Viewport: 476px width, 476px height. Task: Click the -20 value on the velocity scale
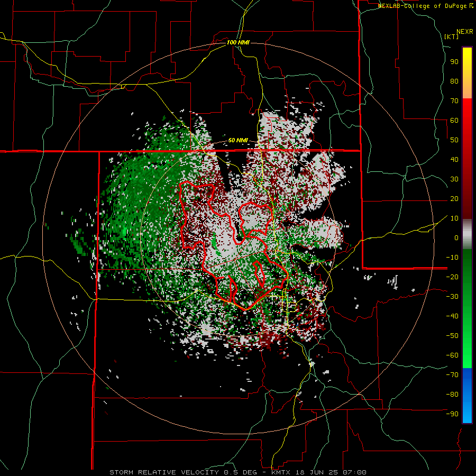(x=452, y=277)
